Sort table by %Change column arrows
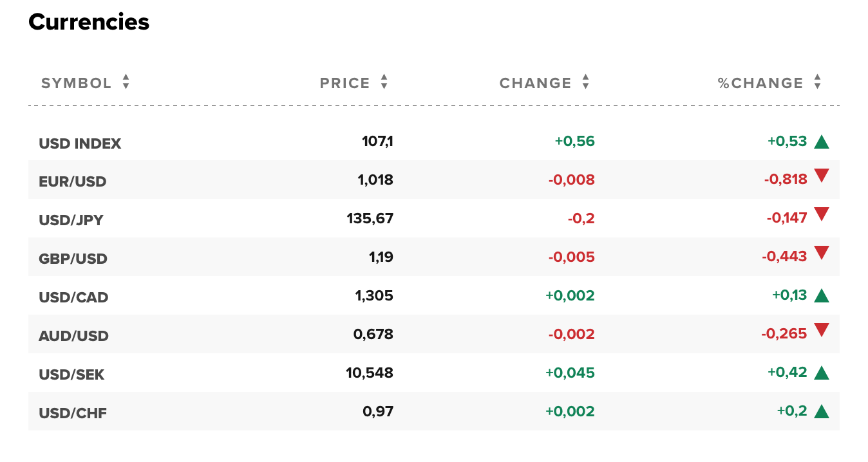Screen dimensions: 868x462 tap(817, 82)
